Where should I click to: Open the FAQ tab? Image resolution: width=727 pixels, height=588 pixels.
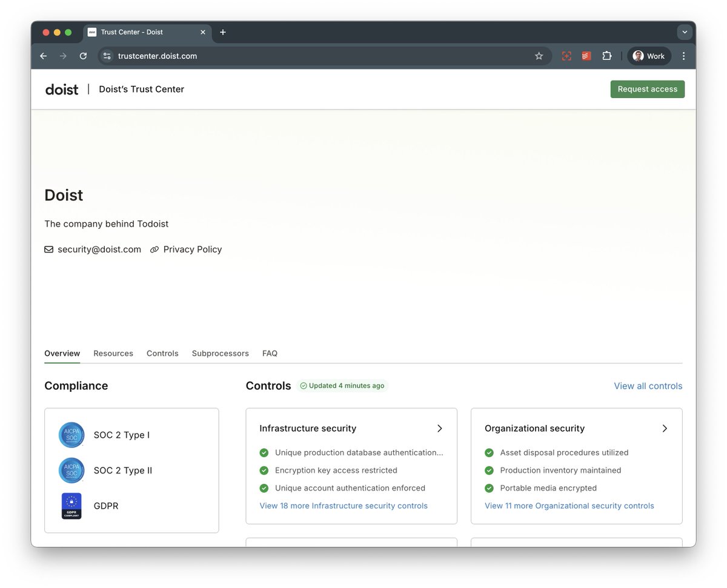pos(270,353)
